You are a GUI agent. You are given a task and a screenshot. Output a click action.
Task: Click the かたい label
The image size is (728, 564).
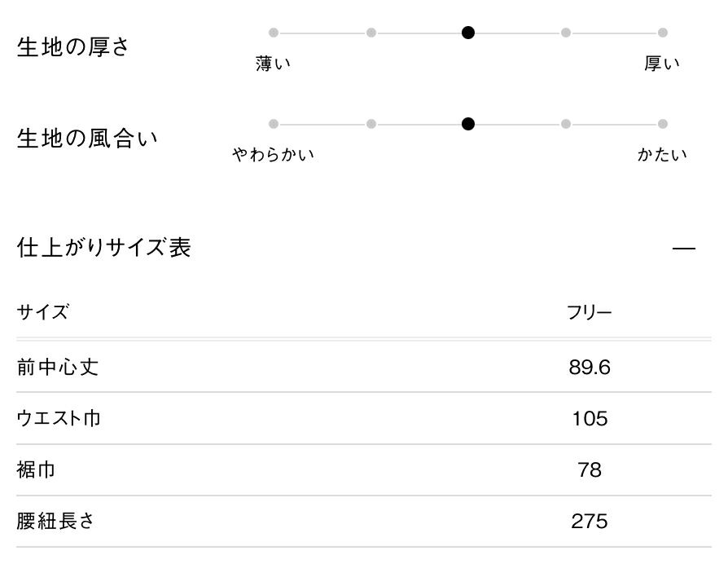pyautogui.click(x=662, y=154)
